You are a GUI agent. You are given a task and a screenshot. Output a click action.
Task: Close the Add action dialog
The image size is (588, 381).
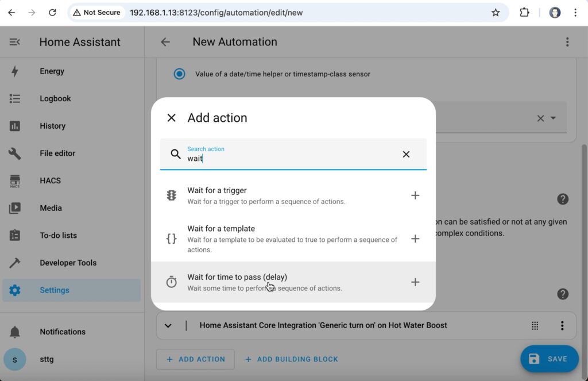(171, 118)
